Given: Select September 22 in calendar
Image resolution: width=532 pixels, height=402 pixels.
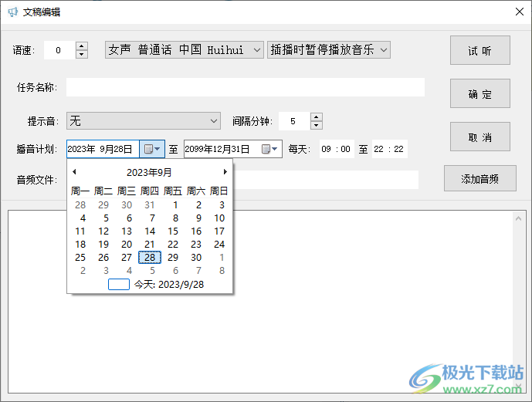Looking at the screenshot, I should (173, 245).
